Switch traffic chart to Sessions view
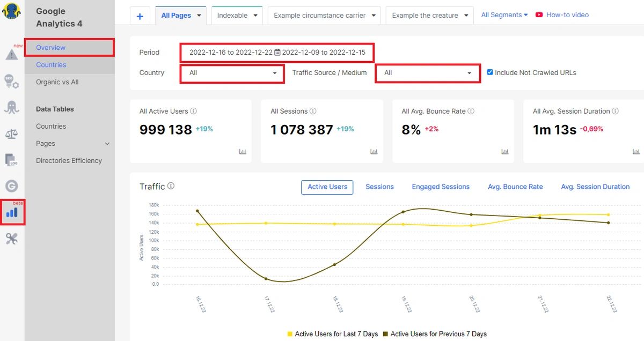 tap(379, 187)
